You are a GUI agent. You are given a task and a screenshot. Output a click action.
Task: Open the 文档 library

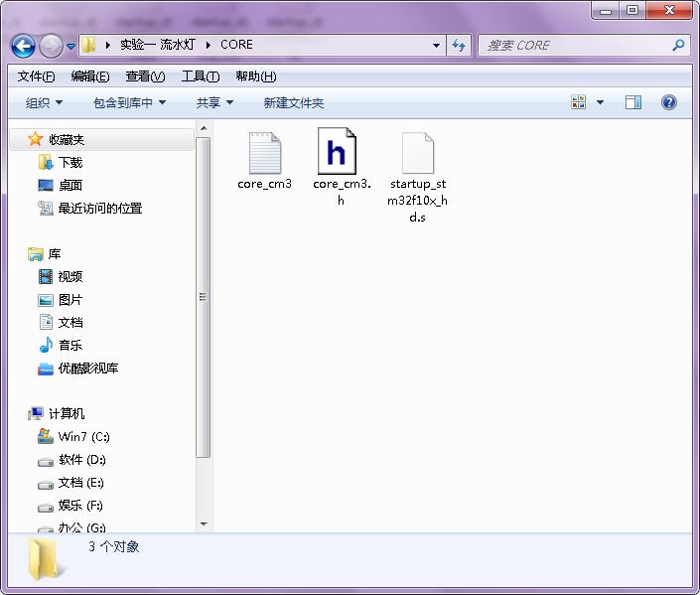70,323
